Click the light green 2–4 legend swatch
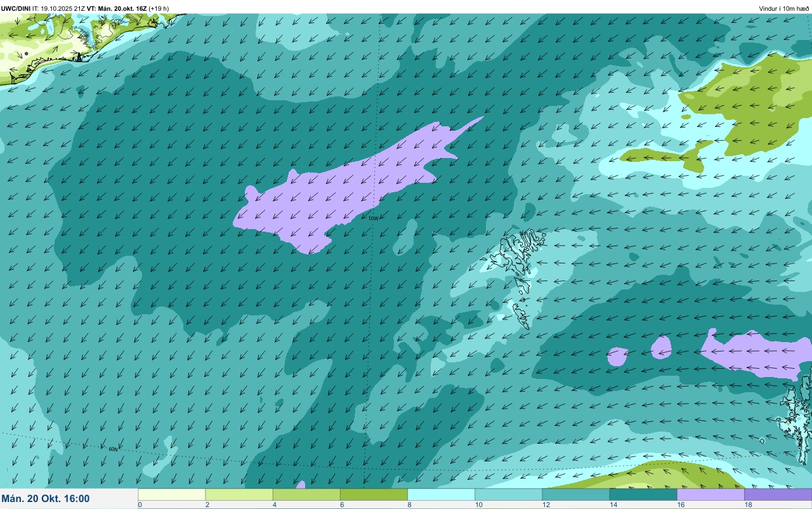The width and height of the screenshot is (812, 509). point(239,494)
